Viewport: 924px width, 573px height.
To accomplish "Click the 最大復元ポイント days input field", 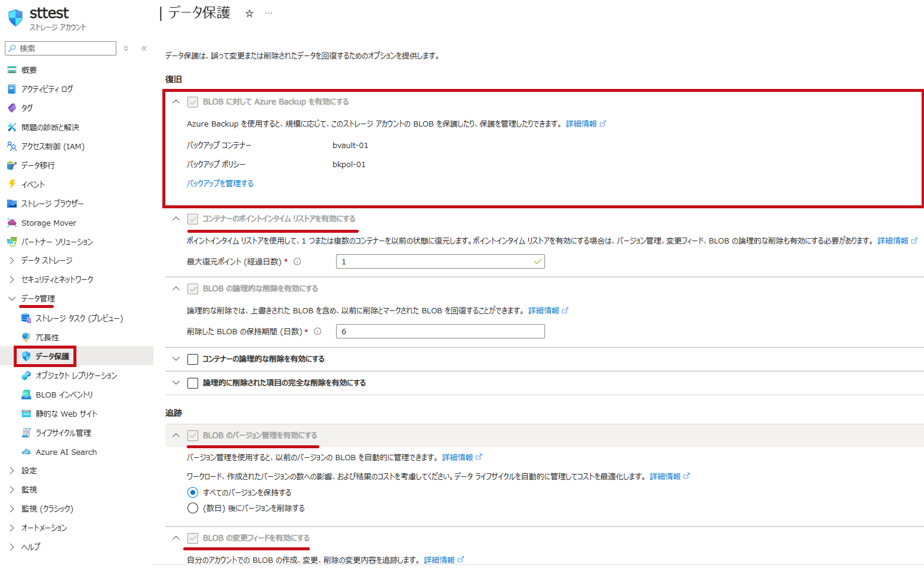I will [441, 261].
